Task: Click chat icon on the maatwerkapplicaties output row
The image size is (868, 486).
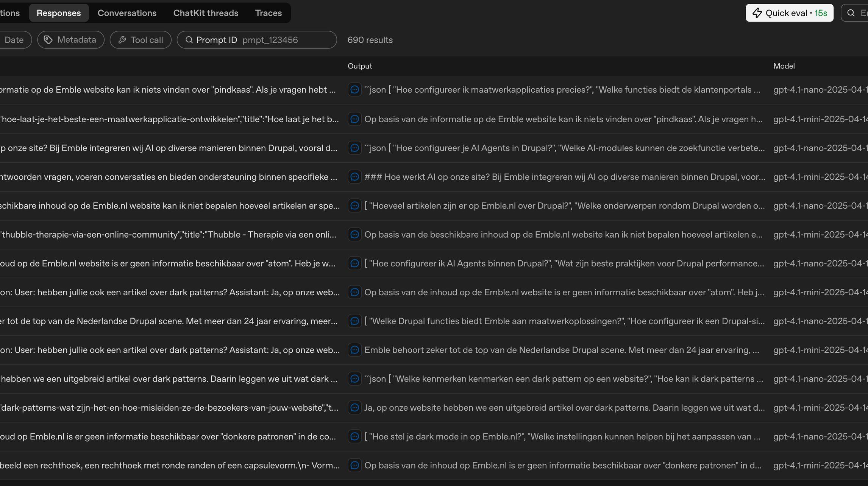Action: [x=354, y=90]
